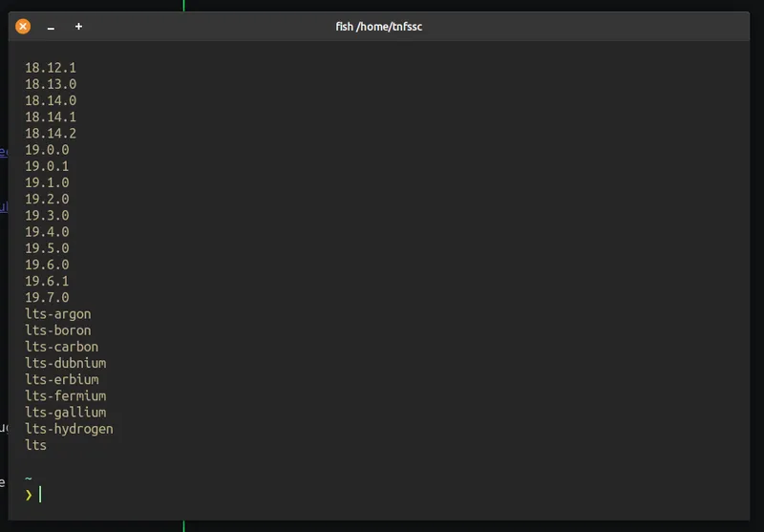Click version line 18.12.1
Viewport: 764px width, 532px height.
[x=51, y=68]
